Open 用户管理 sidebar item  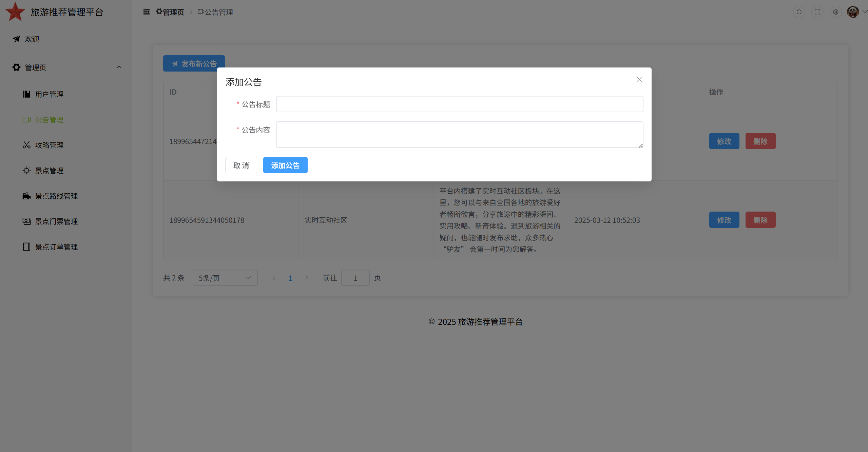pyautogui.click(x=49, y=94)
